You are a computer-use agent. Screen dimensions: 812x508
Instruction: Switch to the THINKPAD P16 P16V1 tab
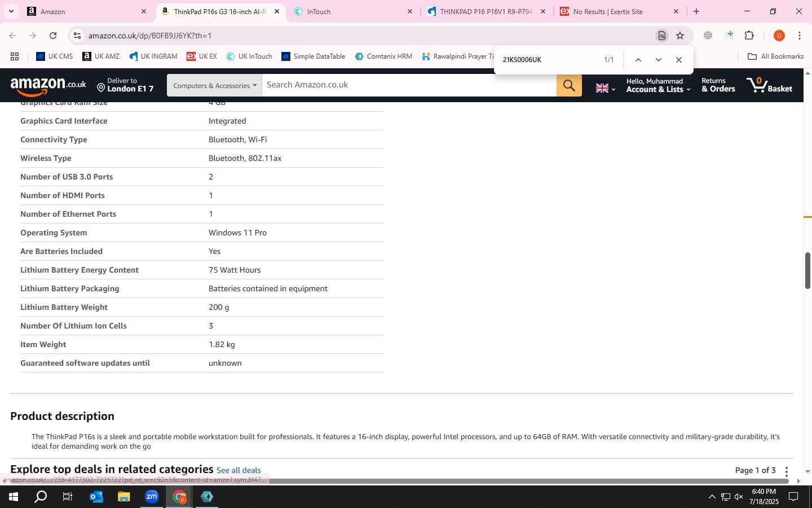[487, 11]
